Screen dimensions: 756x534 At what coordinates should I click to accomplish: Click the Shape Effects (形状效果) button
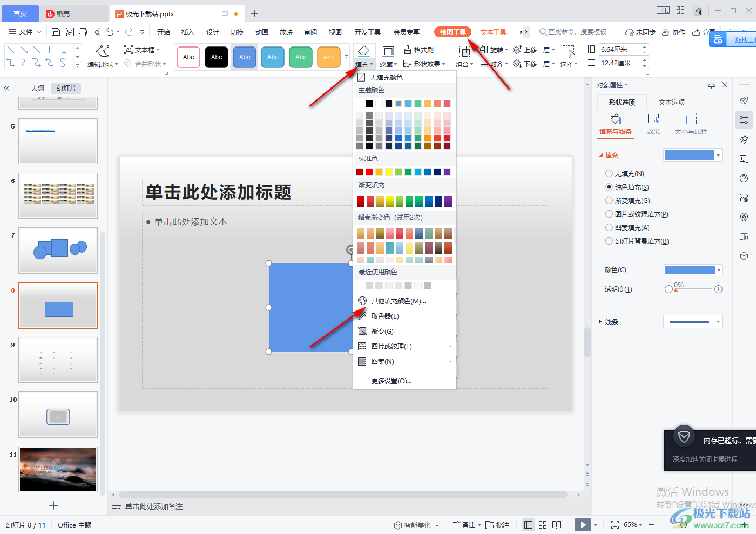tap(424, 64)
